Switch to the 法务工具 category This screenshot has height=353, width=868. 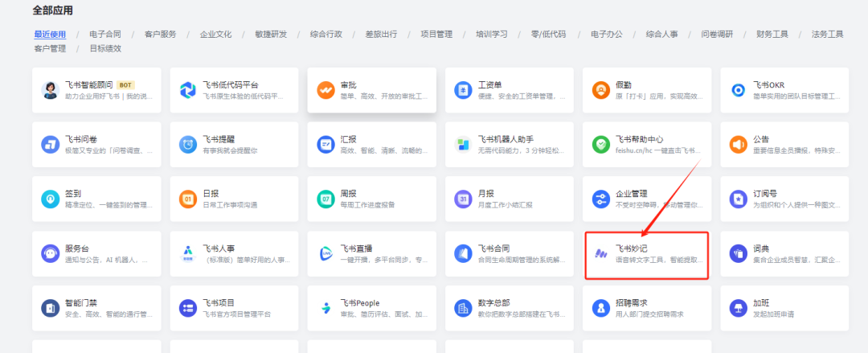pos(828,34)
